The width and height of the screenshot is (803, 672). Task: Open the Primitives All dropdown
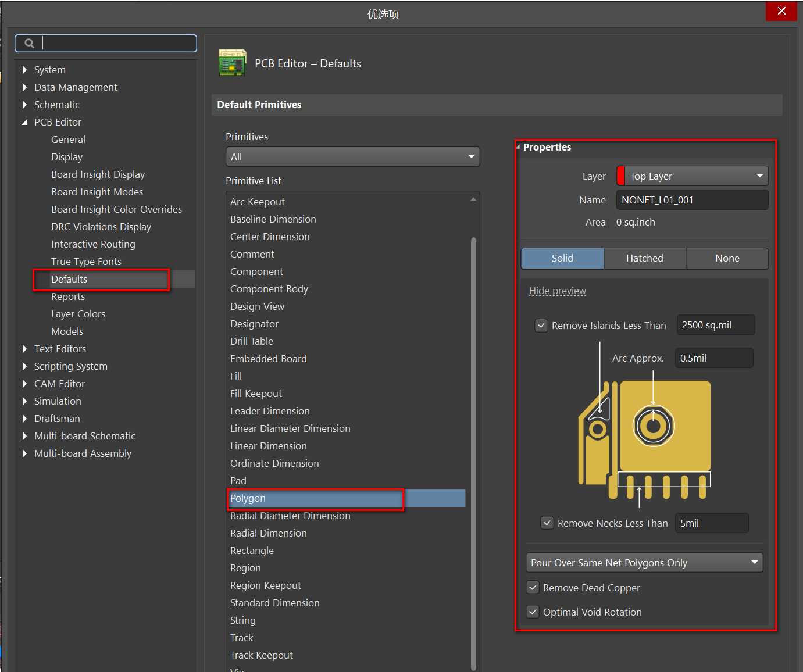pyautogui.click(x=352, y=157)
